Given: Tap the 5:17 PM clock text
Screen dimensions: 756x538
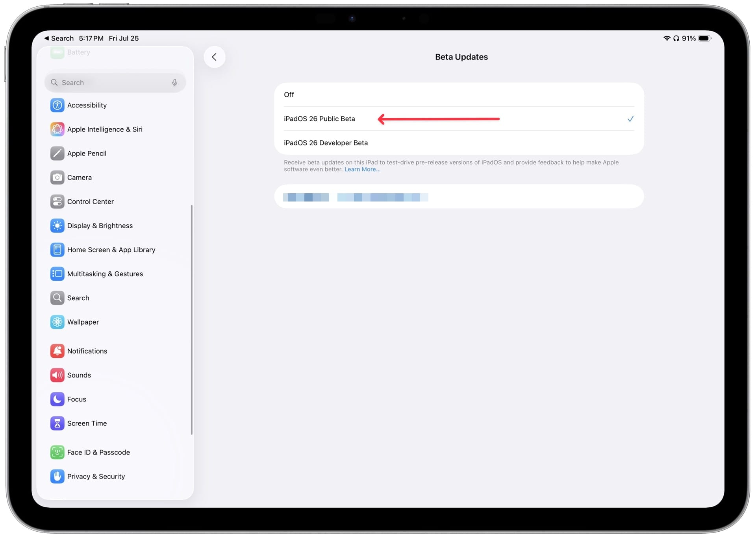Looking at the screenshot, I should pos(91,38).
